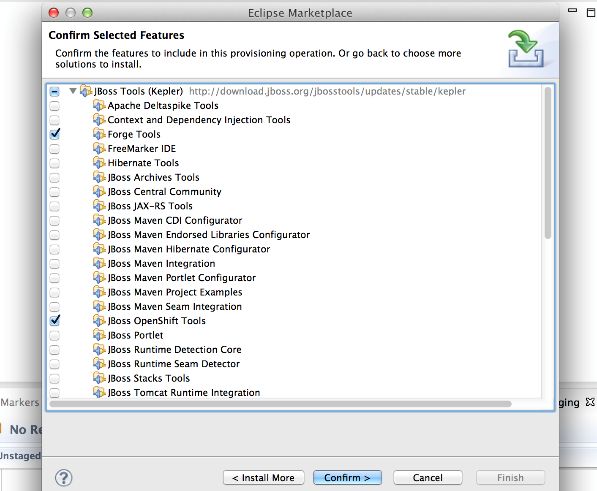Viewport: 597px width, 491px height.
Task: Click the JBoss JAX-RS Tools feature icon
Action: tap(99, 206)
